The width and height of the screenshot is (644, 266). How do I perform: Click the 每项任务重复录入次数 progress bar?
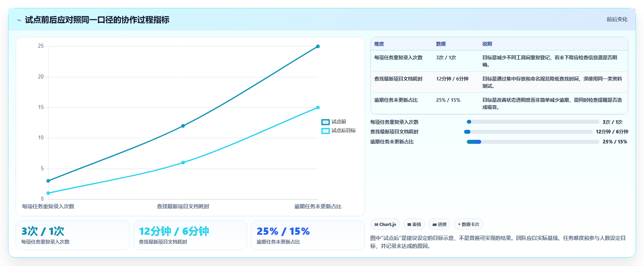pyautogui.click(x=533, y=122)
